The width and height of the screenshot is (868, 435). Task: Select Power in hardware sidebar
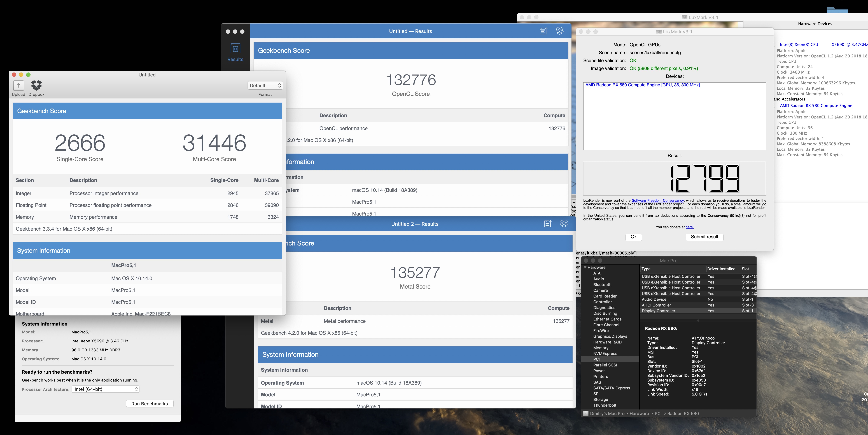click(x=599, y=371)
